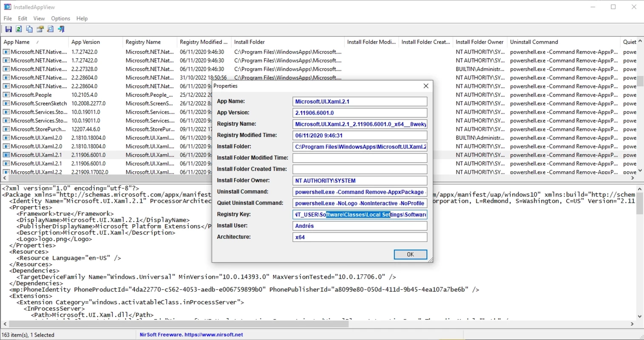
Task: Click the icon of the Microsoft.StorePurch... row
Action: point(6,129)
